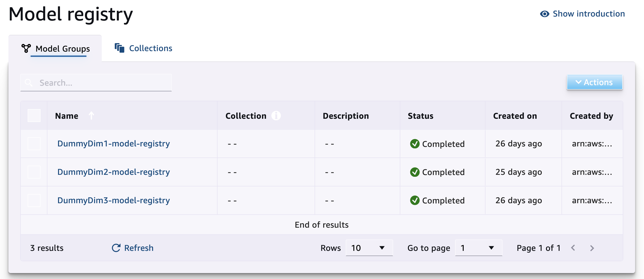Screen dimensions: 644x279
Task: Click the Model Groups tab icon
Action: pos(26,48)
